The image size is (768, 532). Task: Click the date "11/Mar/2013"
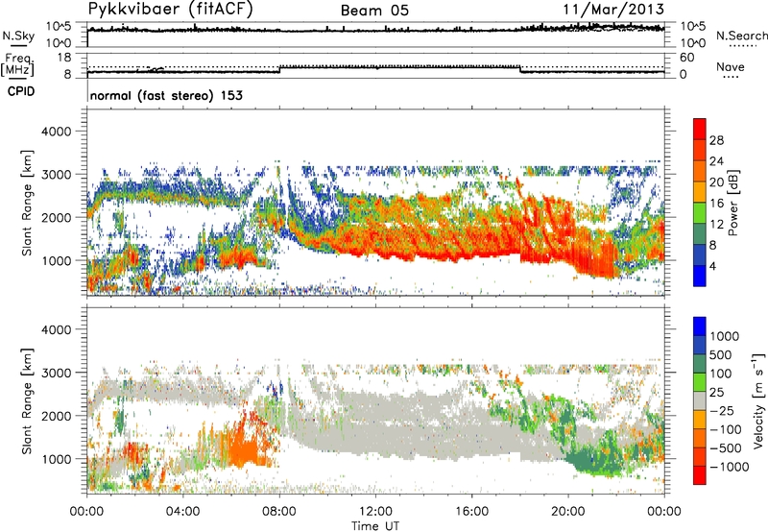(613, 10)
